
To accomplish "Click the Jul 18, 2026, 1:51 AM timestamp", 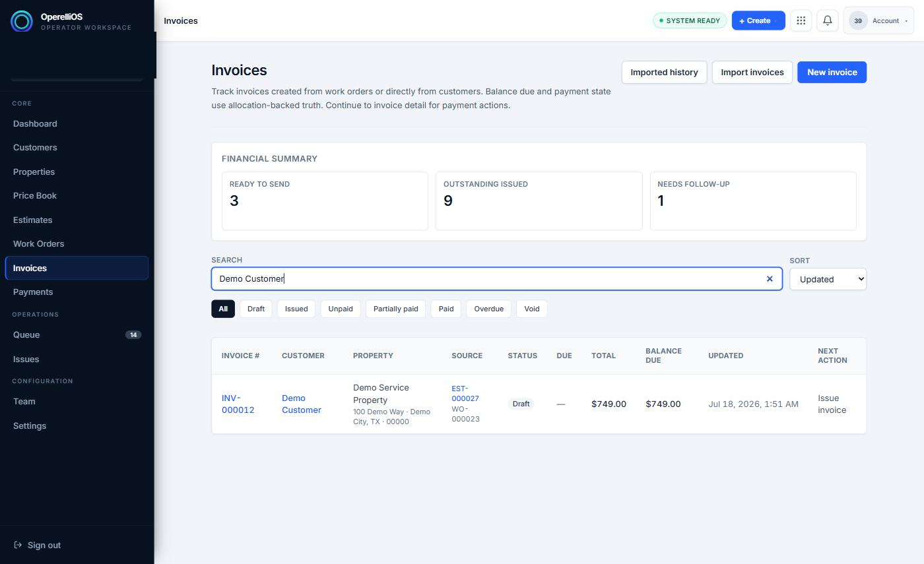I will tap(753, 404).
